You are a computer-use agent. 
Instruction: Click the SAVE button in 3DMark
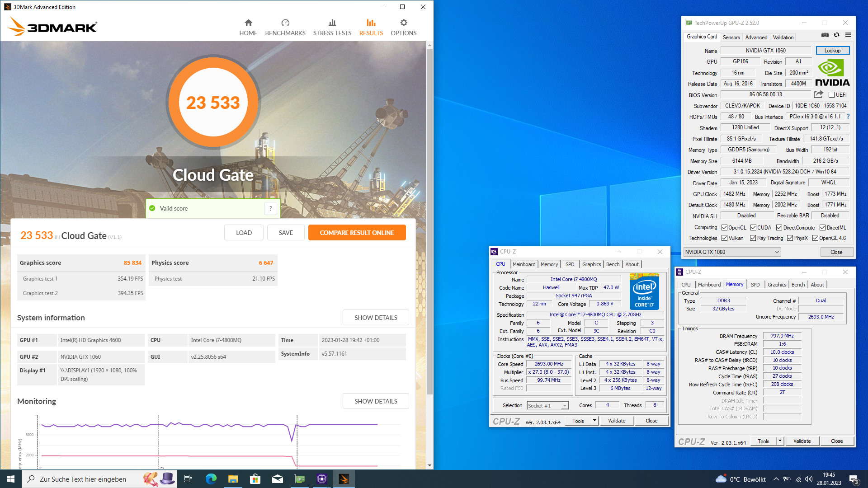point(286,233)
